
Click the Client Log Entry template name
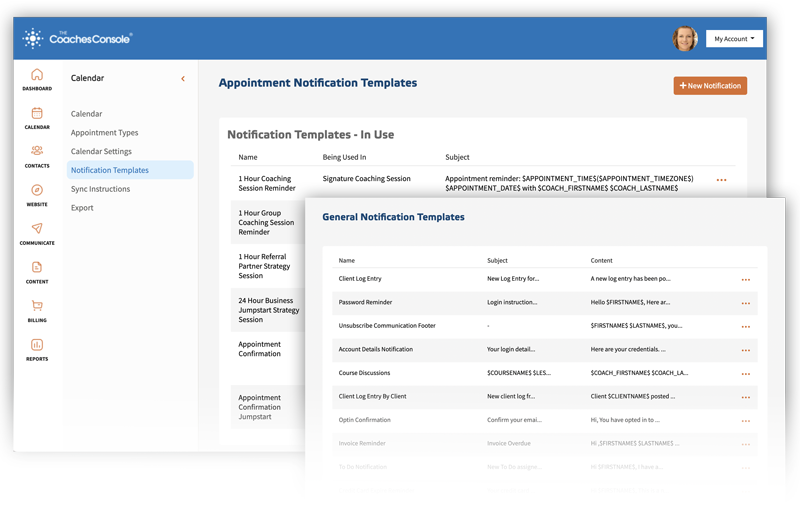pyautogui.click(x=360, y=279)
